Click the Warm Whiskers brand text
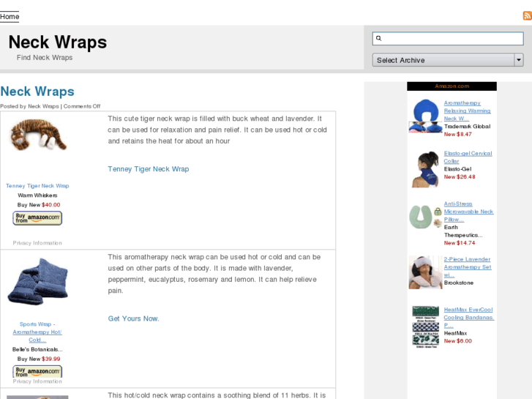This screenshot has height=399, width=532. [37, 195]
